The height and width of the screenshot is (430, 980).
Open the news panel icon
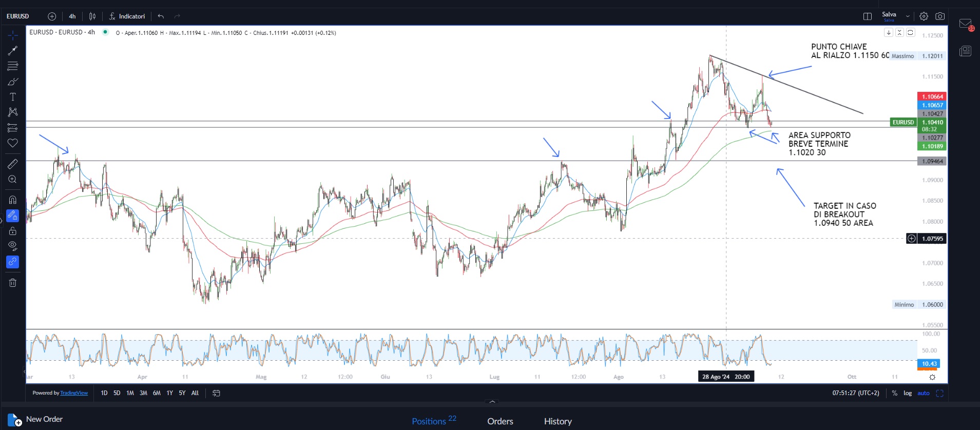pos(965,51)
